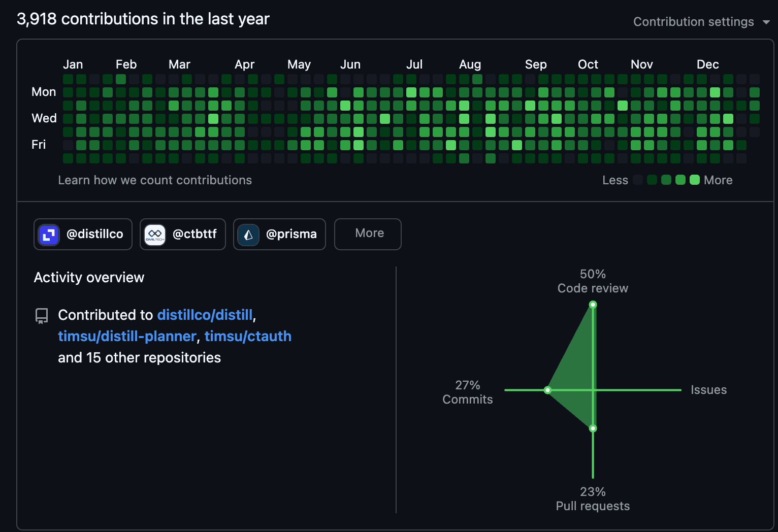Toggle the @distillco organization filter
The height and width of the screenshot is (532, 778).
83,234
